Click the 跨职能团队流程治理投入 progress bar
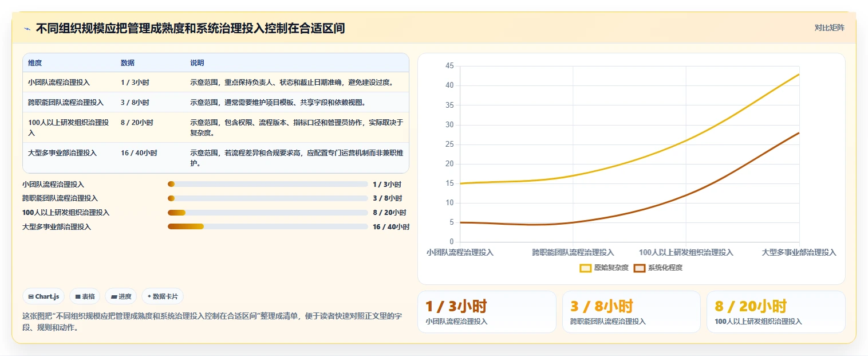The width and height of the screenshot is (868, 356). click(x=267, y=198)
